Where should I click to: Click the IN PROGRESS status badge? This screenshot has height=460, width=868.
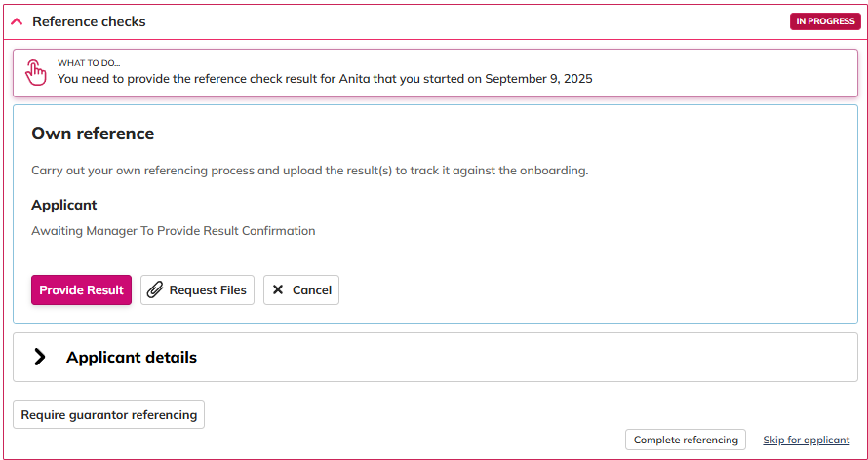point(825,21)
